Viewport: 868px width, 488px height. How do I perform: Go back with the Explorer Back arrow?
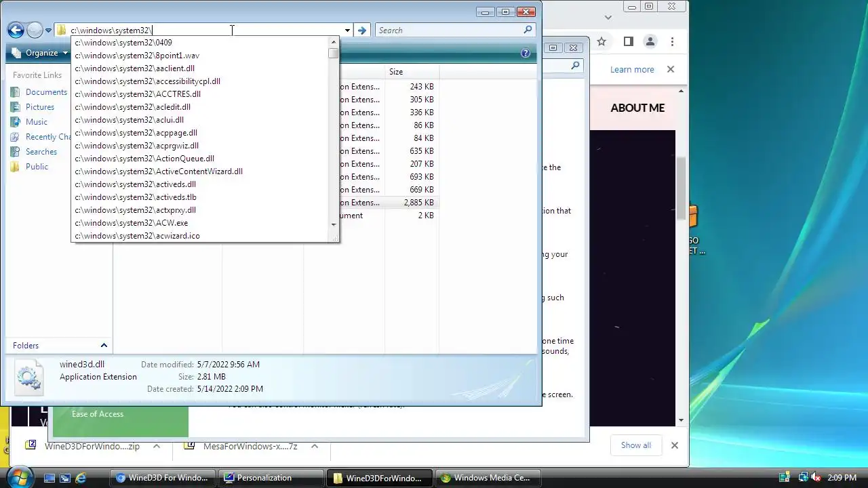tap(16, 30)
